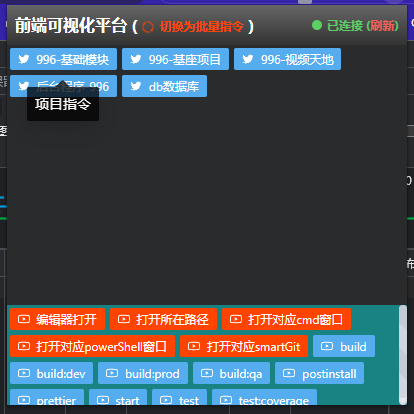The height and width of the screenshot is (414, 414).
Task: Click the play icon on 打开对应cmd窗口
Action: [236, 319]
